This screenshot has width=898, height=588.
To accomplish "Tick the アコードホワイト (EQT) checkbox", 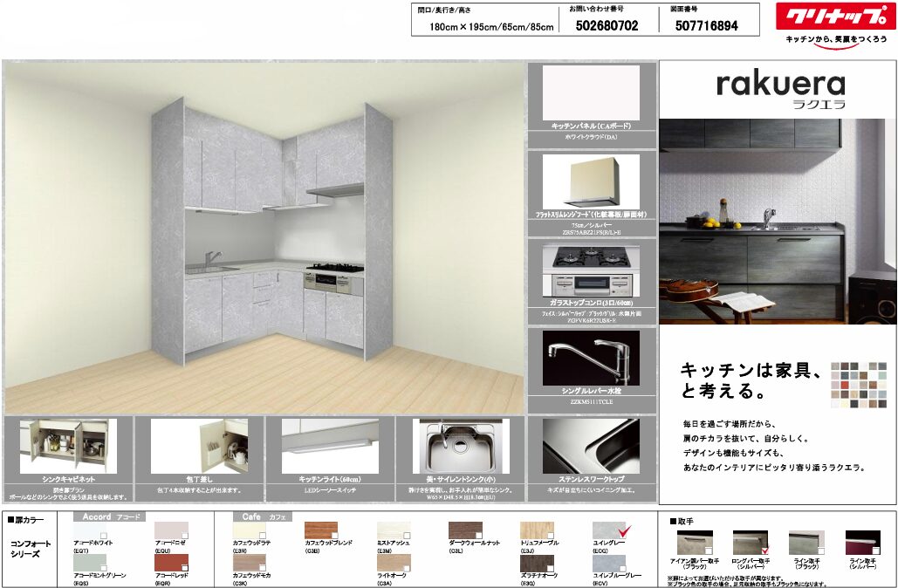I will click(x=104, y=536).
